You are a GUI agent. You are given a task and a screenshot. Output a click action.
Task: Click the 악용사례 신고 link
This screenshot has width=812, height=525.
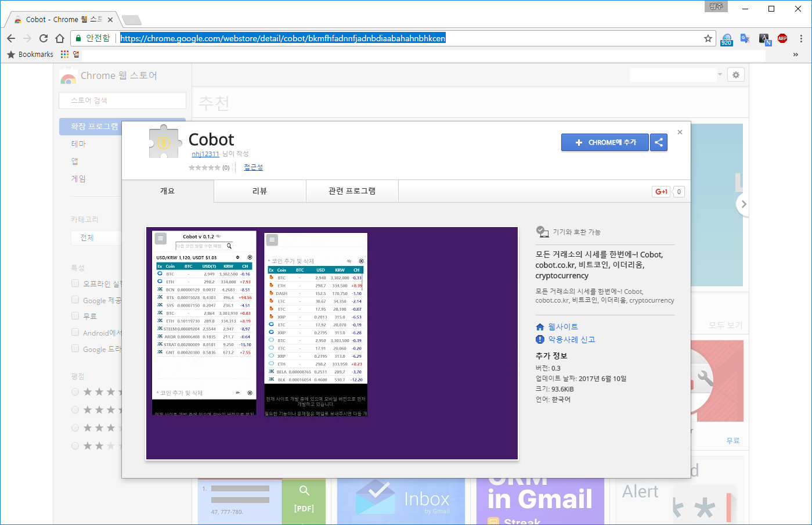tap(572, 340)
